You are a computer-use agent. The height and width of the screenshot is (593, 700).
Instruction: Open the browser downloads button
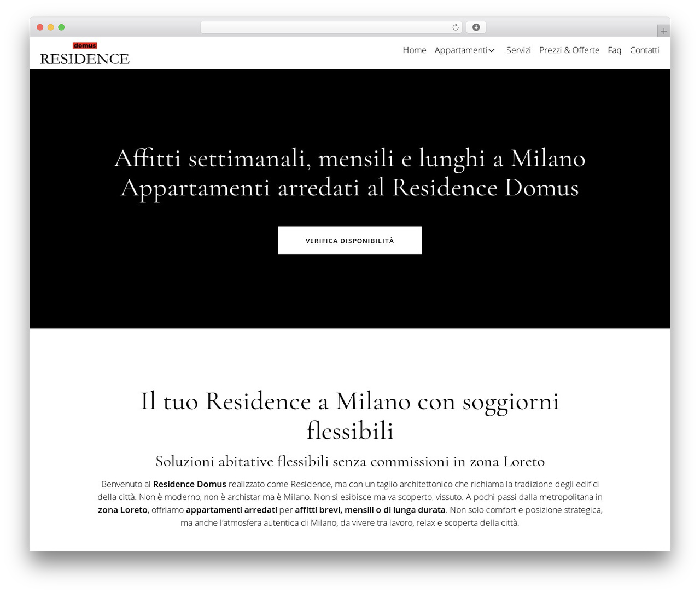pos(476,27)
